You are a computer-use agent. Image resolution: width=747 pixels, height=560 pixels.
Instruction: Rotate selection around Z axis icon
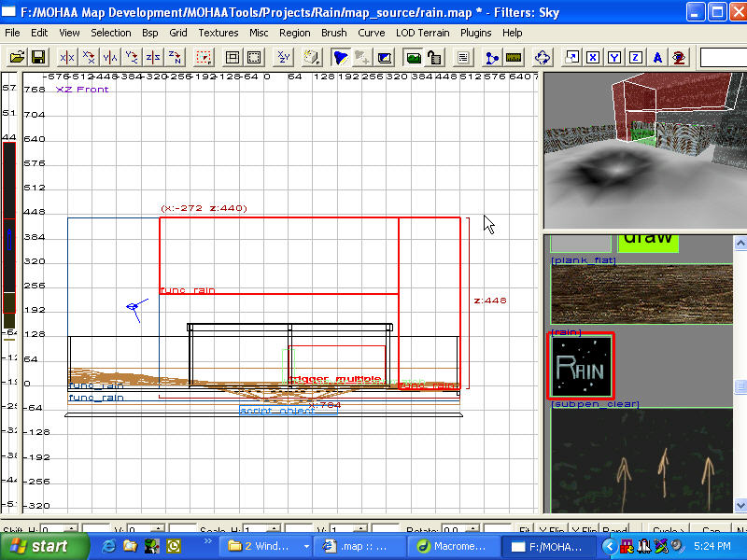(175, 57)
